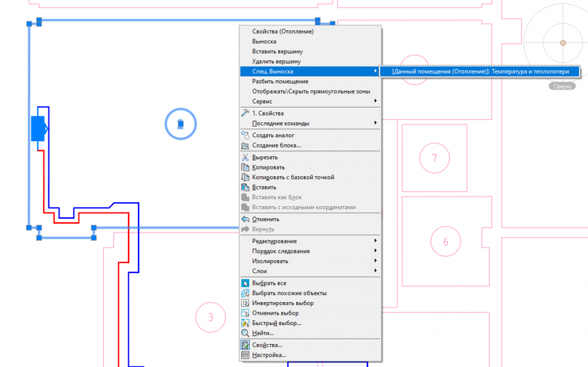Click Разбить помещение entry
The height and width of the screenshot is (367, 588).
280,82
